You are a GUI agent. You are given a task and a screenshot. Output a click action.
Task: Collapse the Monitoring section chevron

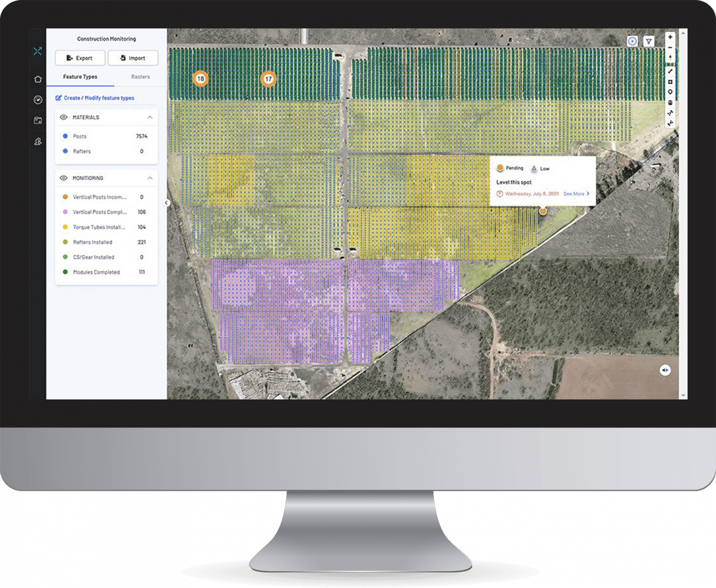point(150,178)
